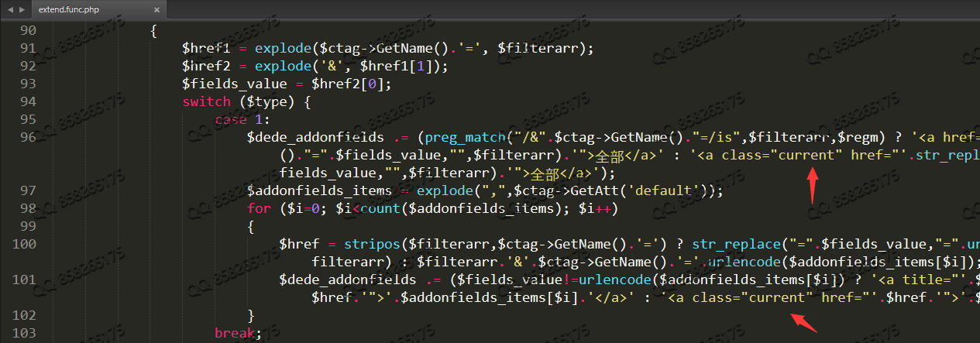Click the 'case 1:' statement

click(x=242, y=119)
